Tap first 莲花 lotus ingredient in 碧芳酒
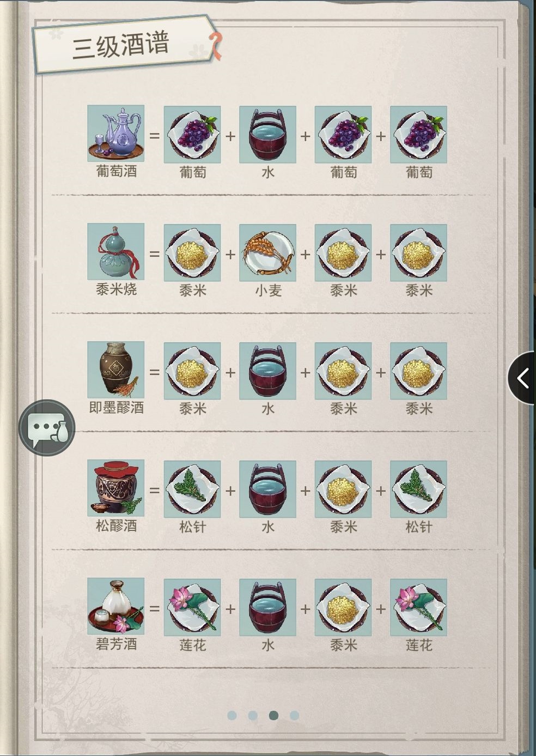Image resolution: width=536 pixels, height=756 pixels. 192,607
